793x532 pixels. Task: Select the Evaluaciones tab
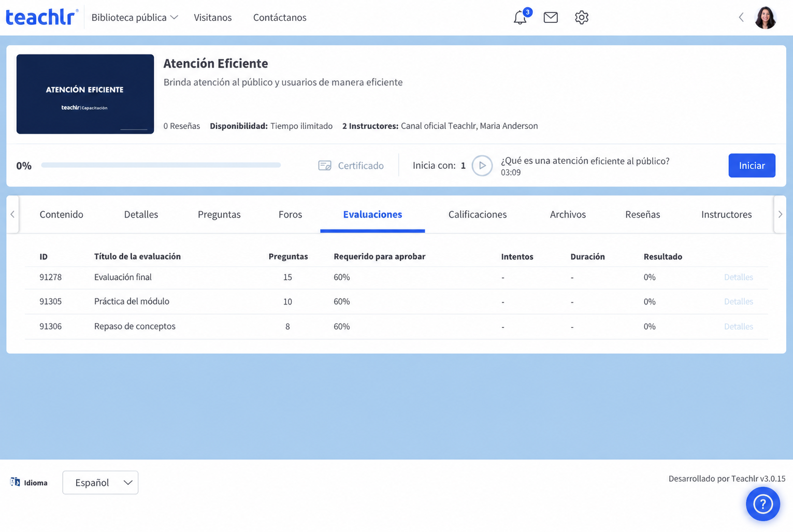[x=372, y=214]
